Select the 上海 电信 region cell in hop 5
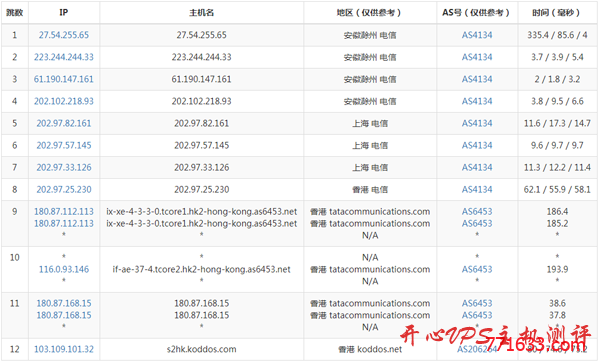This screenshot has height=363, width=600. (370, 124)
